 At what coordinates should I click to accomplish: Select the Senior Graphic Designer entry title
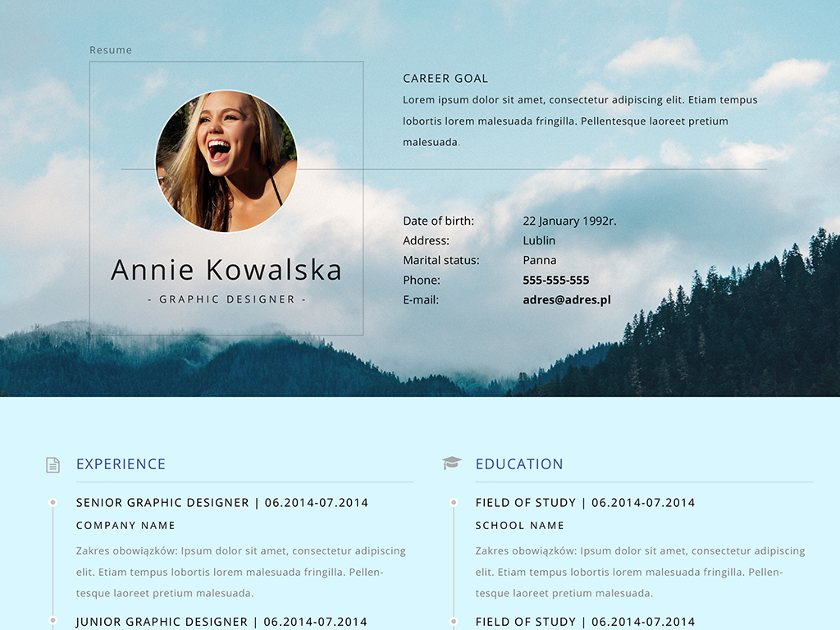221,503
